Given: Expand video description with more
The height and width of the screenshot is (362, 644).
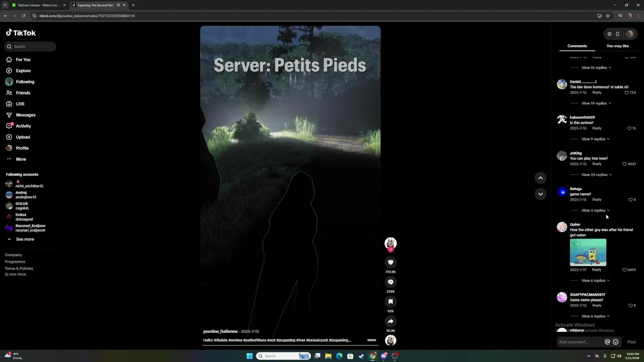Looking at the screenshot, I should [371, 340].
